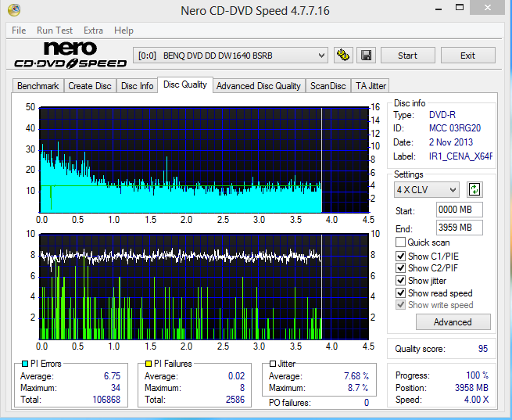The image size is (512, 420).
Task: Click PI Errors maximum 34
Action: (116, 388)
